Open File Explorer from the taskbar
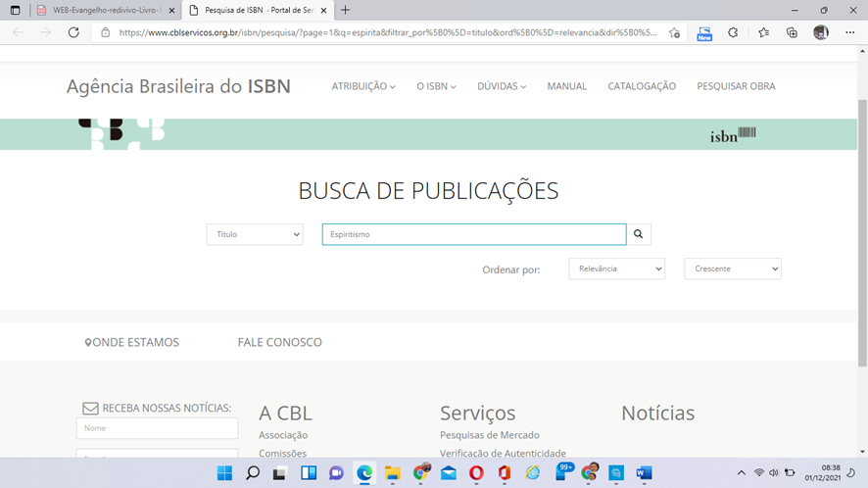This screenshot has width=868, height=488. point(393,473)
